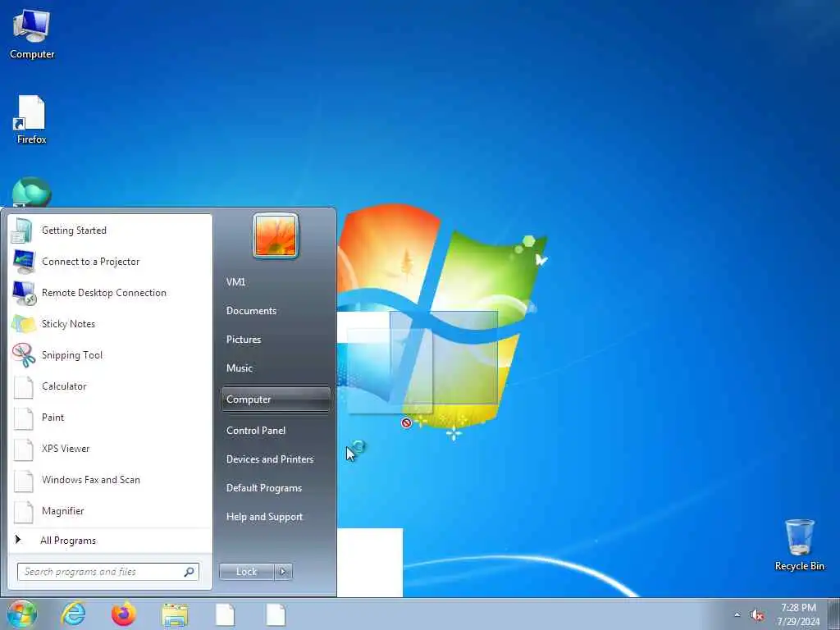Click the muted volume tray icon
Image resolution: width=840 pixels, height=630 pixels.
click(x=757, y=615)
